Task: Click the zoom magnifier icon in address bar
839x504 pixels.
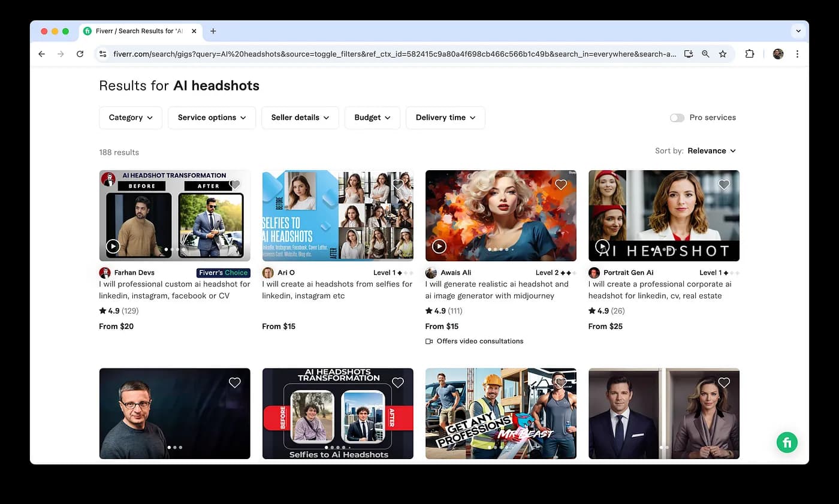Action: tap(705, 54)
